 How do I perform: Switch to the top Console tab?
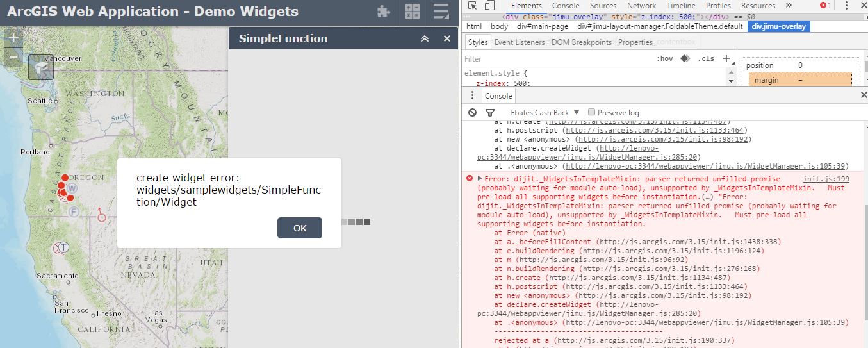tap(566, 5)
